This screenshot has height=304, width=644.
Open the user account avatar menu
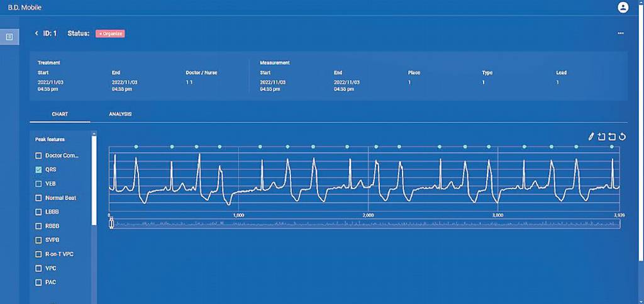(623, 8)
